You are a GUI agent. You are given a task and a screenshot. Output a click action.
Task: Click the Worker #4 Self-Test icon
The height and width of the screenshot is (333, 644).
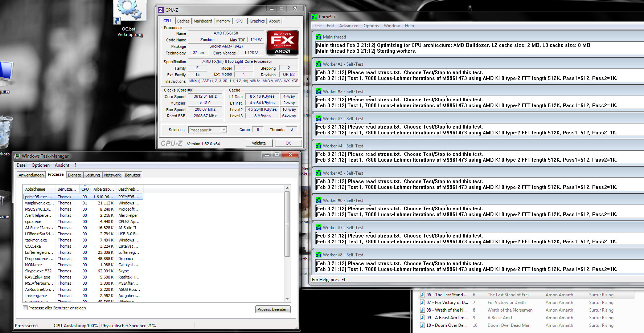pos(319,146)
